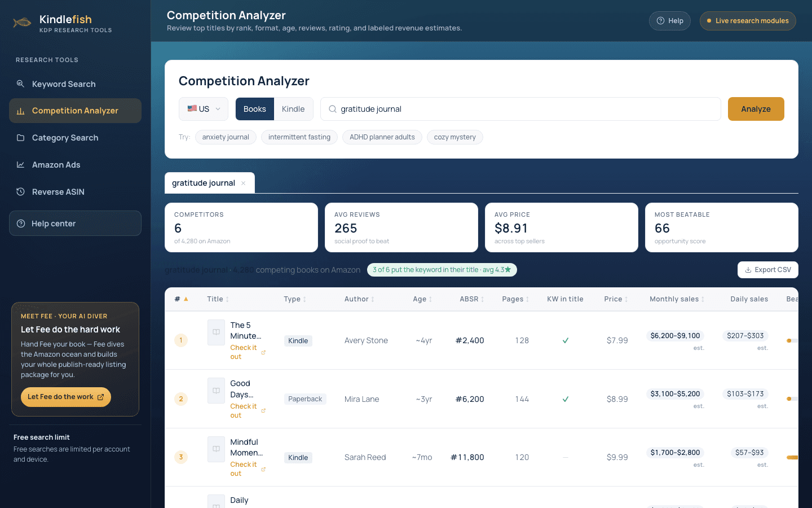Click the Avg Reviews stat card
This screenshot has height=508, width=812.
[401, 227]
